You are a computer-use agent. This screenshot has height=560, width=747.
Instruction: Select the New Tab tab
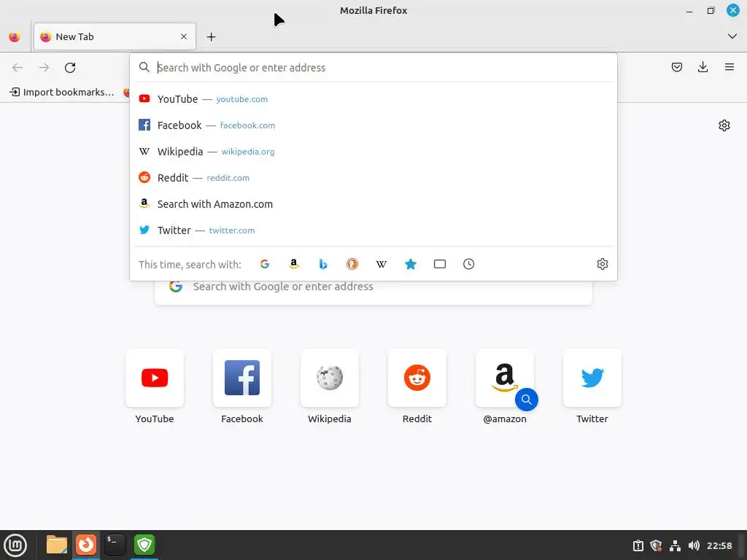click(115, 36)
